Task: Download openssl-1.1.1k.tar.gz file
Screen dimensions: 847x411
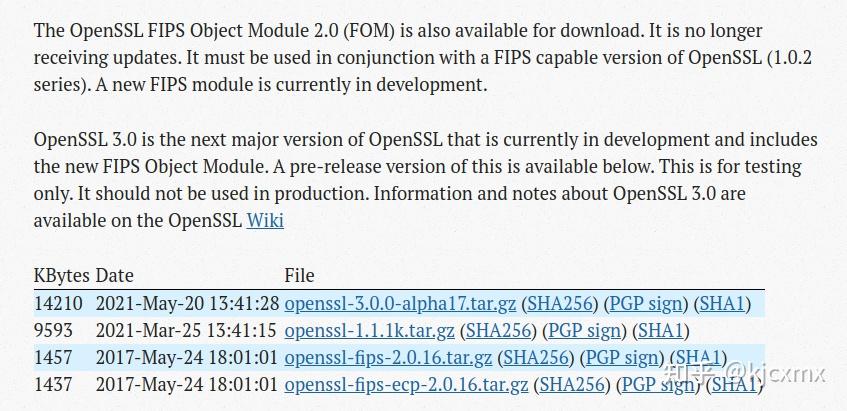Action: 369,331
